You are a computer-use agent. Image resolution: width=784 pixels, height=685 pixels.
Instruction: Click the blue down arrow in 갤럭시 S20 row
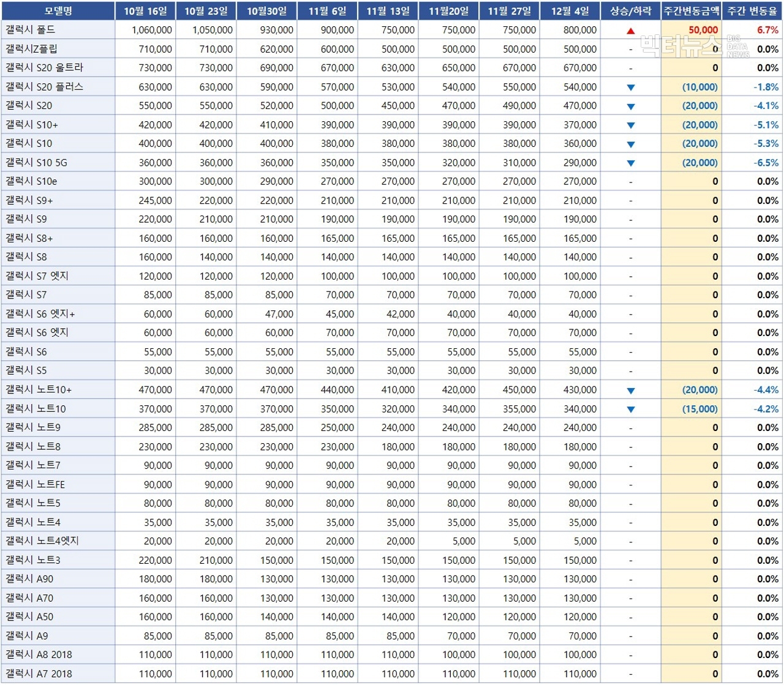tap(631, 107)
